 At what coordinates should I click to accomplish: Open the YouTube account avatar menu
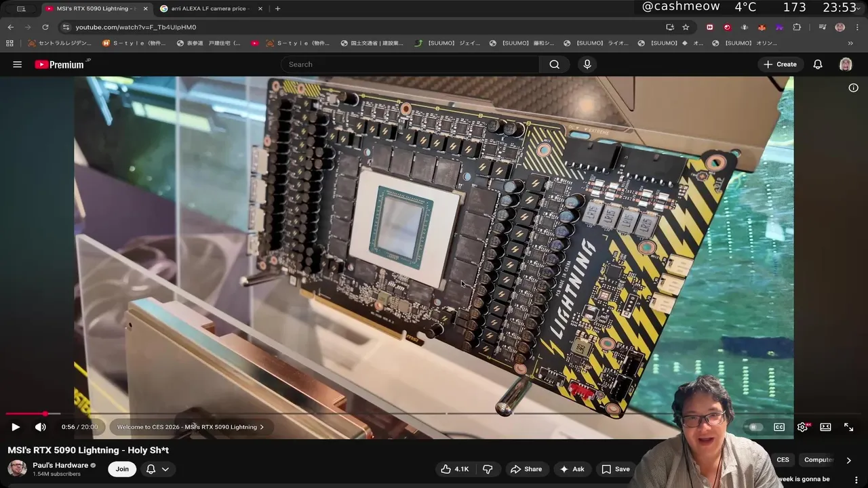pyautogui.click(x=846, y=64)
